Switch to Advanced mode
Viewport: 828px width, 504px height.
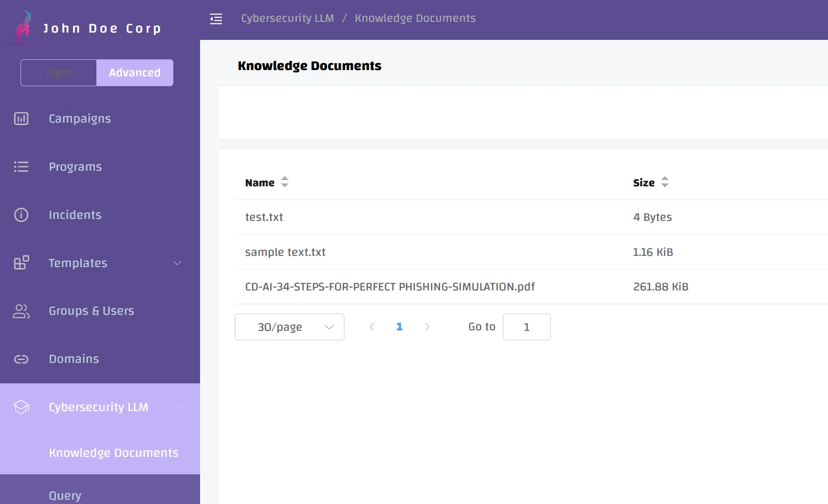135,72
